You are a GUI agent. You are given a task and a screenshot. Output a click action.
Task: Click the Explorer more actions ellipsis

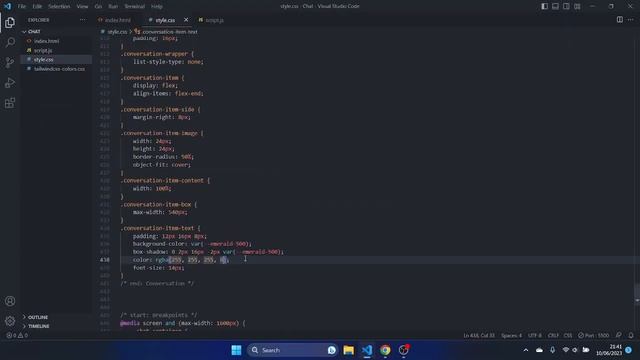(83, 20)
